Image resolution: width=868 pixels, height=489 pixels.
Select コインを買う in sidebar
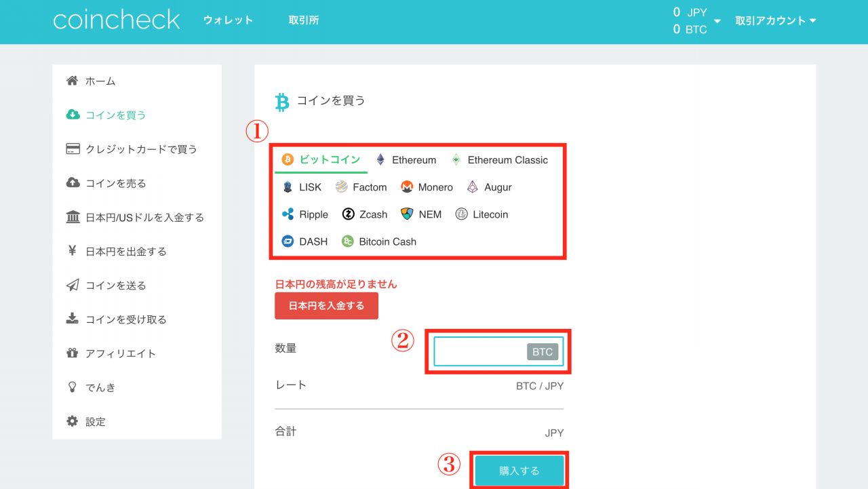(116, 115)
